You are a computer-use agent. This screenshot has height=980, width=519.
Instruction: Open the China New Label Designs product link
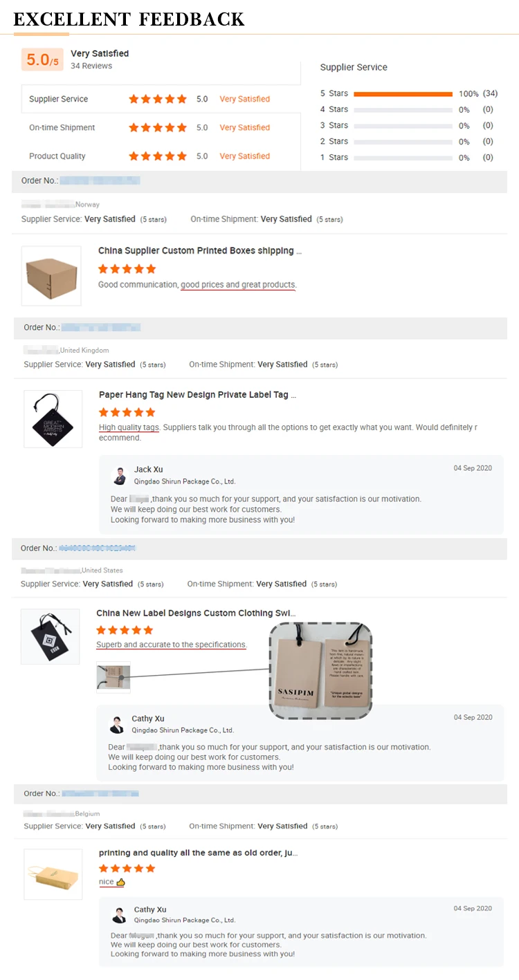click(x=196, y=613)
